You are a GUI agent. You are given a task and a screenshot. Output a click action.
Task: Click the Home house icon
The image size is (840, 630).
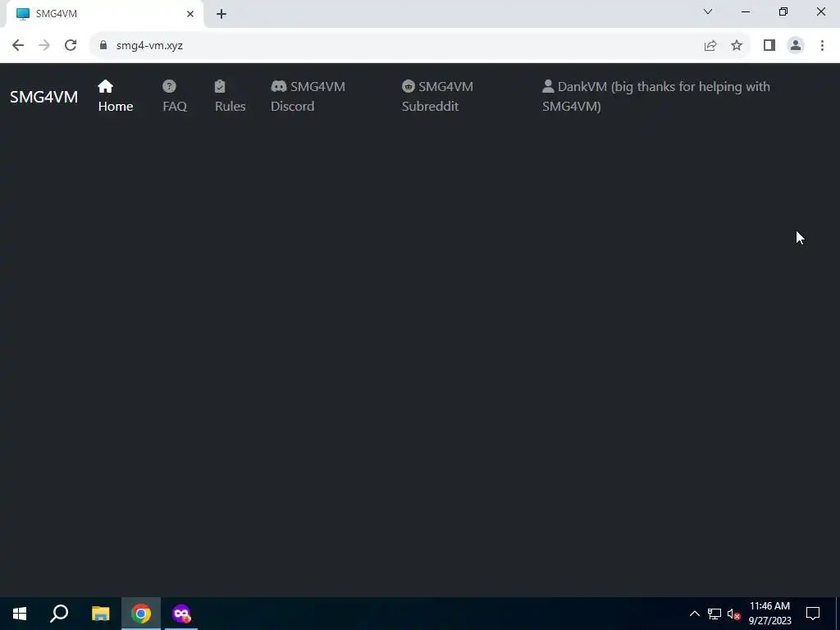click(x=106, y=86)
